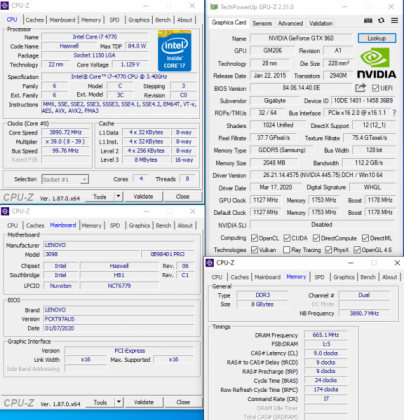Click Tools button in Mainboard window

[100, 402]
